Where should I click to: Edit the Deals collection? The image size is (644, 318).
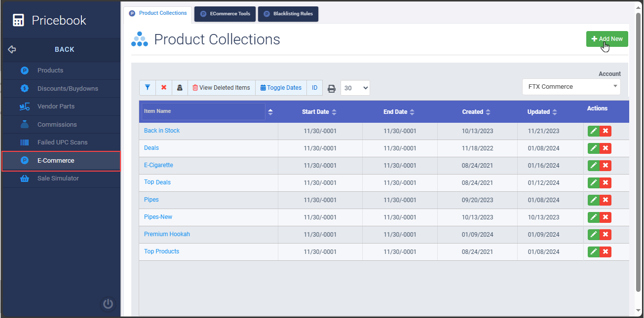(x=594, y=148)
